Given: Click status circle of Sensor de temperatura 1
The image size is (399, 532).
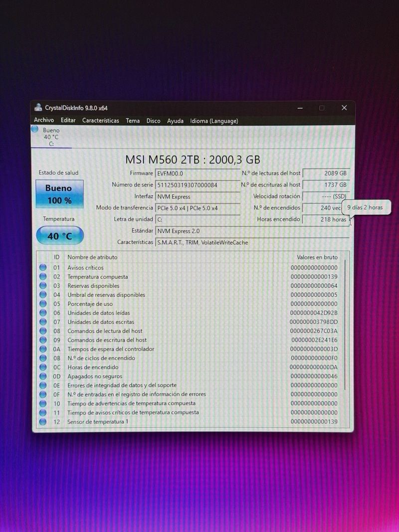Looking at the screenshot, I should click(x=43, y=422).
